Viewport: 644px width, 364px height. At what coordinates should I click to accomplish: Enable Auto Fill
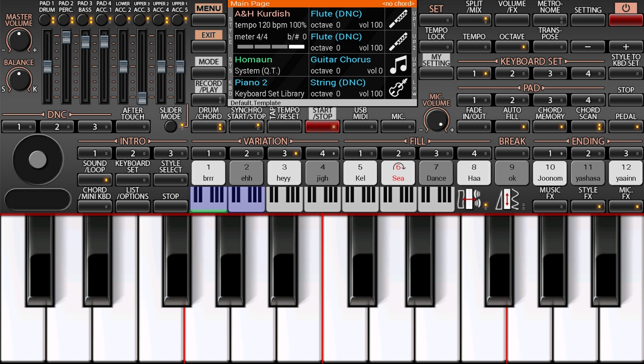(x=512, y=126)
